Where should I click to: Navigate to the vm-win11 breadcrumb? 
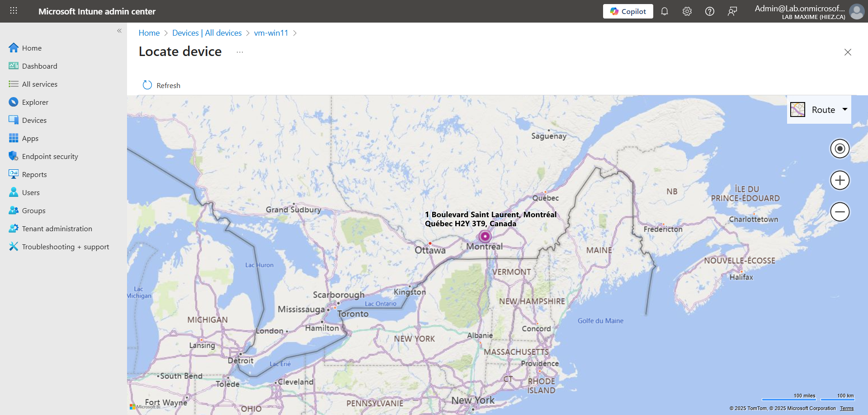271,33
